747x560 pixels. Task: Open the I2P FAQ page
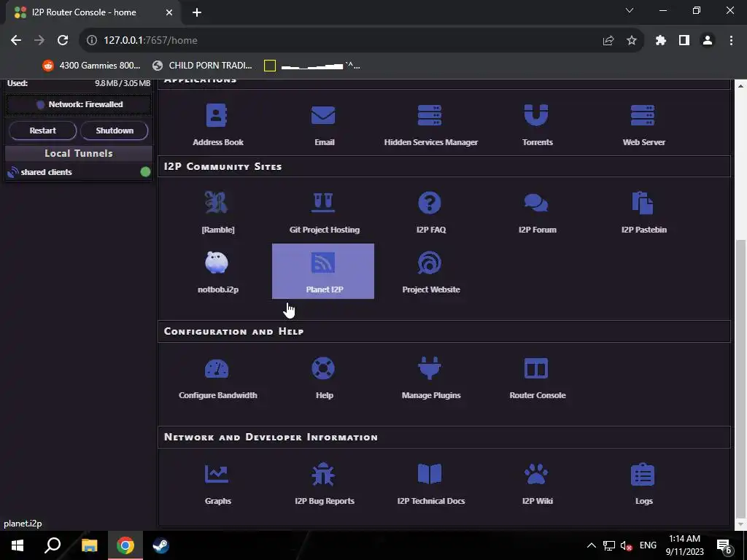coord(430,212)
